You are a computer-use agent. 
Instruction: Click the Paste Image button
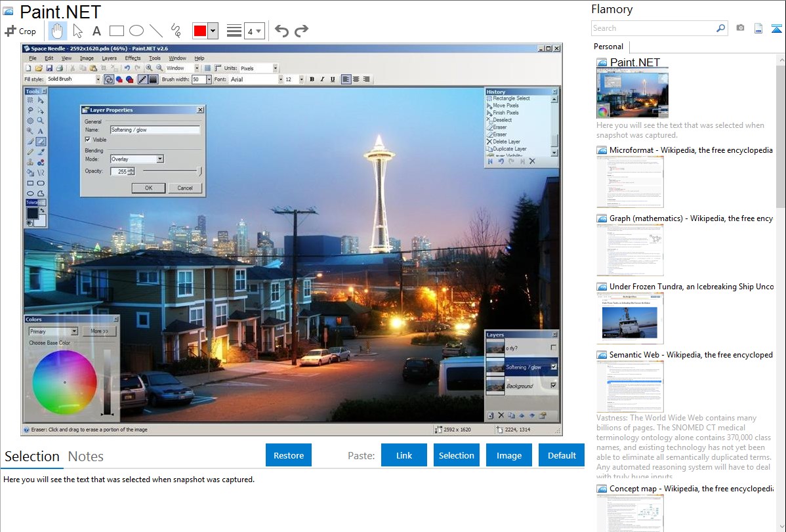point(508,455)
